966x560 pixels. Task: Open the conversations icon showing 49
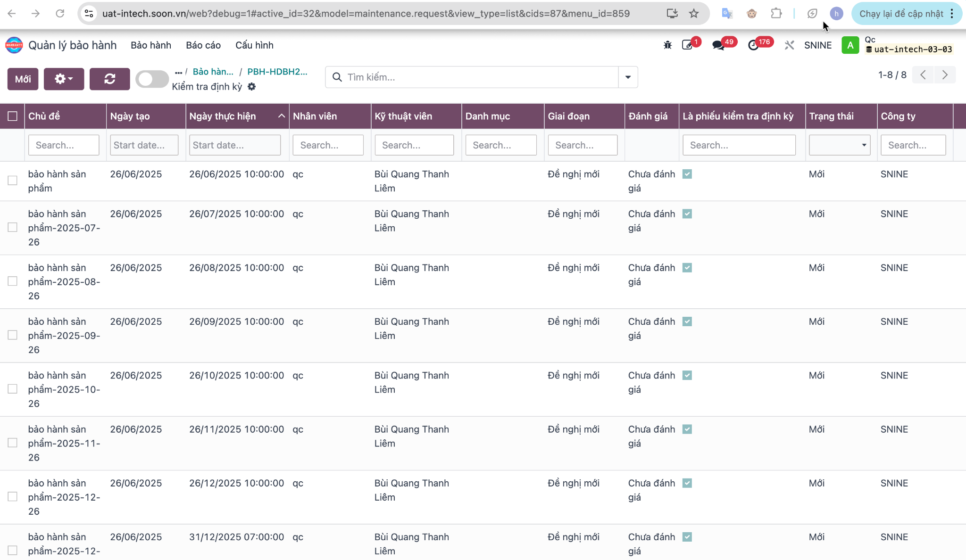coord(718,45)
